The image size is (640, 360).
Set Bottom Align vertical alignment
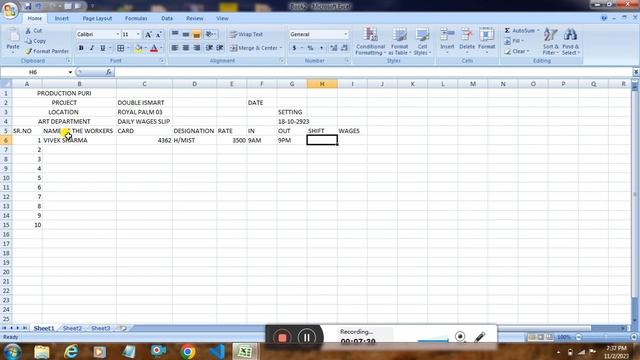pos(196,34)
